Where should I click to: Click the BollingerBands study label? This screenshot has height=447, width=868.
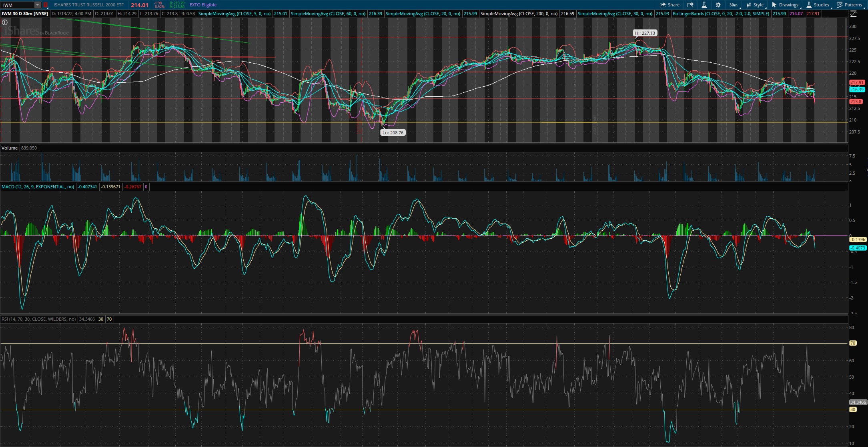point(721,14)
